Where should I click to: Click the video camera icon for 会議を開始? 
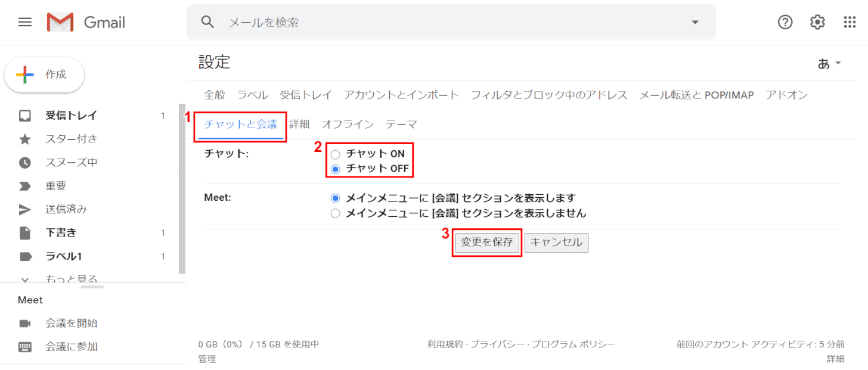[24, 324]
